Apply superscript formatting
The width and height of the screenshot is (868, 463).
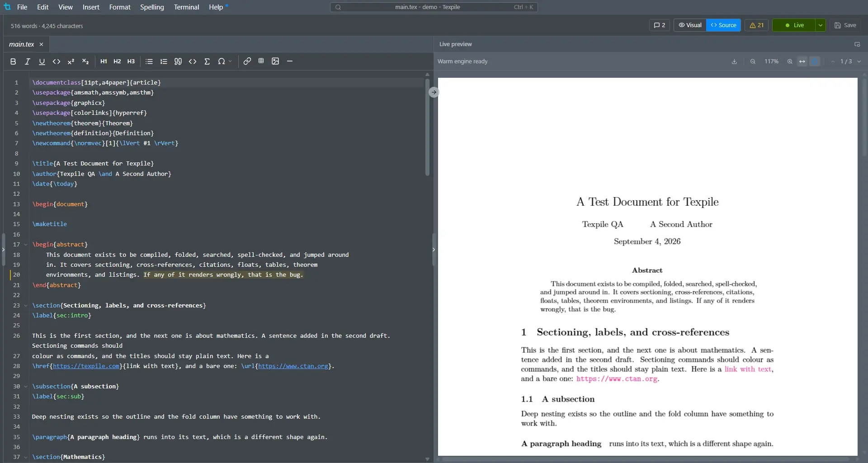(71, 61)
